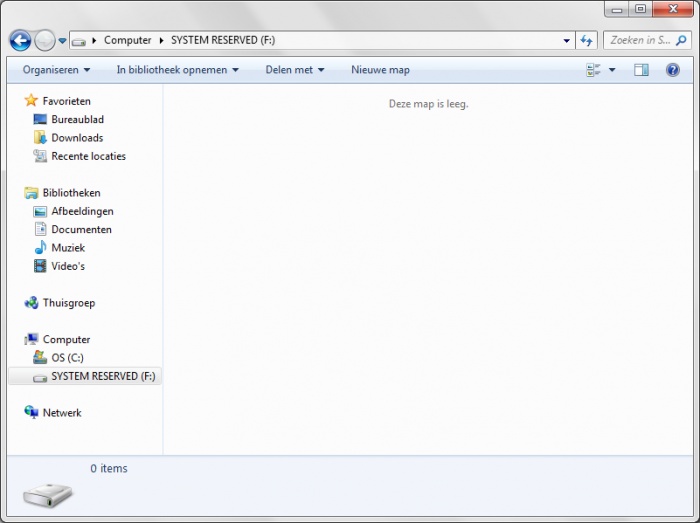Open Downloads in the sidebar
Image resolution: width=700 pixels, height=523 pixels.
point(77,138)
